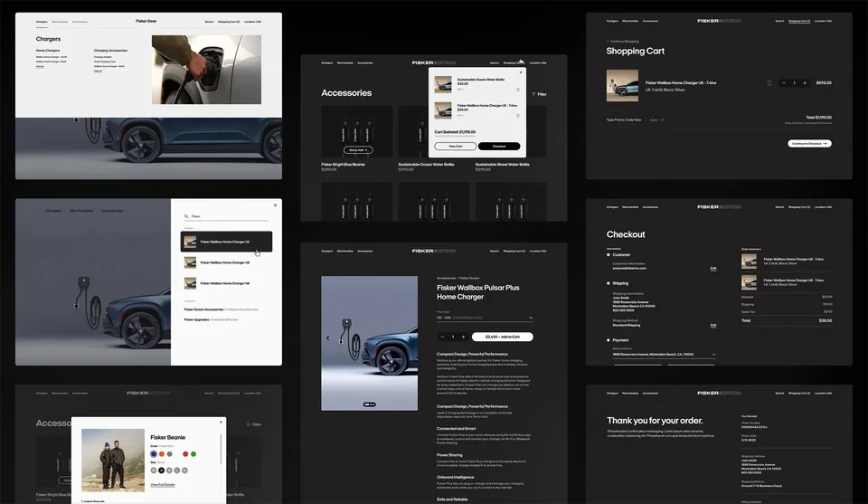Pick the green color swatch for Fisker Beanie

coord(193,454)
